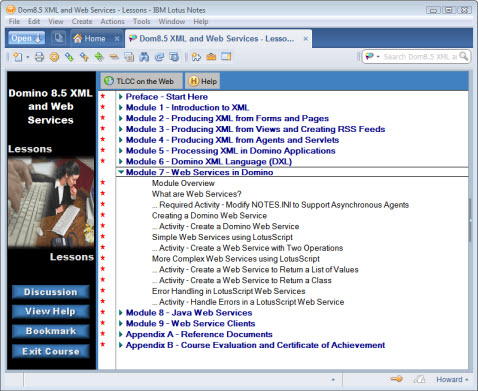Click the New document toolbar icon
Screen dimensions: 478x391
click(18, 57)
